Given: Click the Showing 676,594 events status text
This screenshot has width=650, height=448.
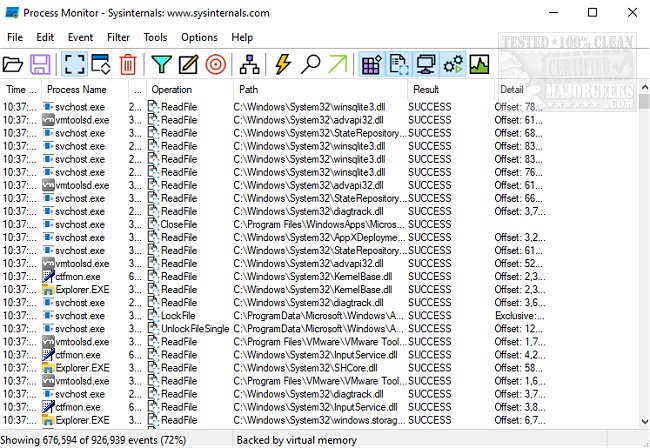Looking at the screenshot, I should point(93,440).
